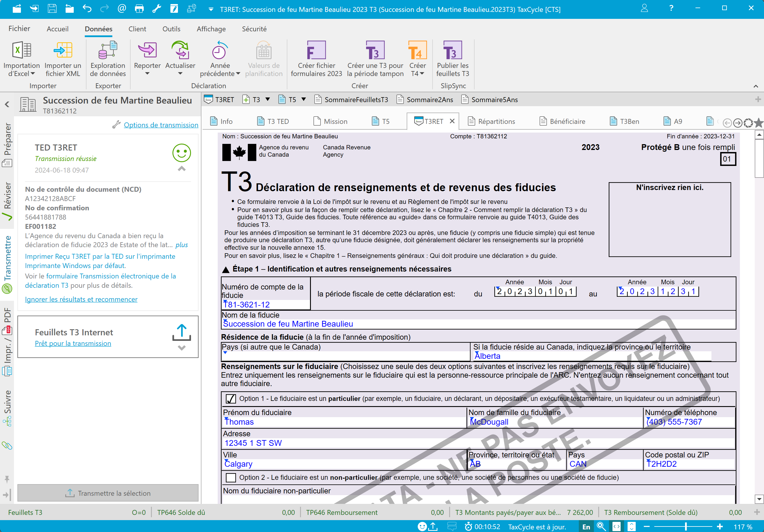Click the plus link to expand message
The image size is (764, 532).
point(182,245)
